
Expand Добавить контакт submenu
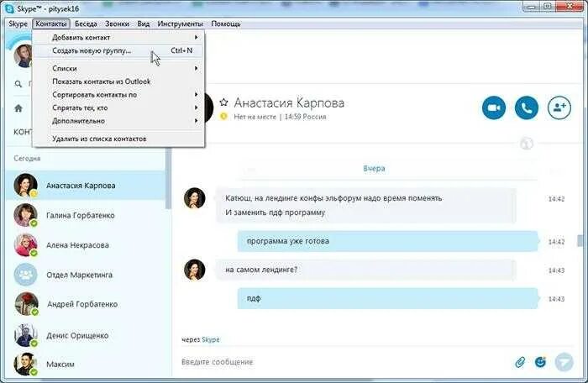coord(118,38)
